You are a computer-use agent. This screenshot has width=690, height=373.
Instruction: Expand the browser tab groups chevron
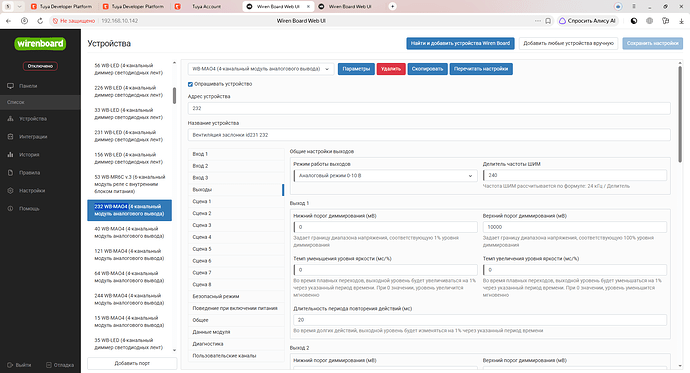point(19,7)
